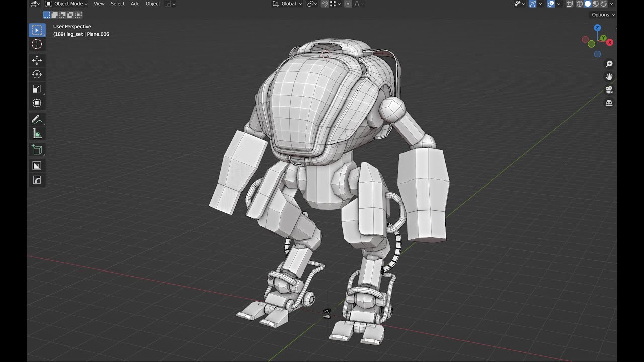The height and width of the screenshot is (362, 644).
Task: Open the viewport gizmos options arrow
Action: point(540,4)
